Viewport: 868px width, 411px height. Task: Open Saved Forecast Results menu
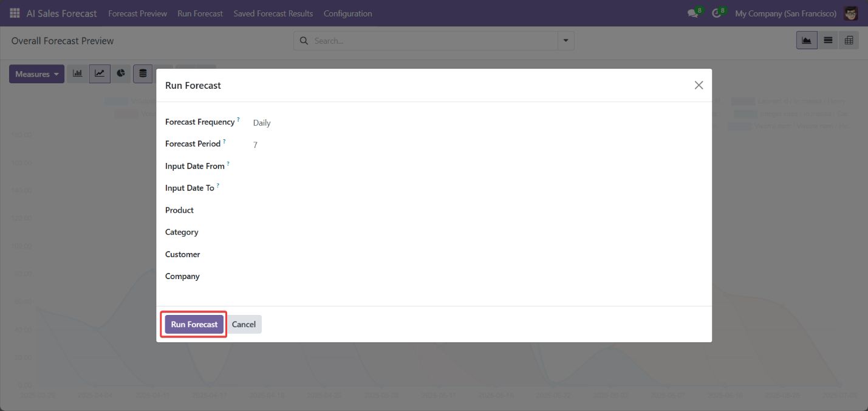pos(273,13)
